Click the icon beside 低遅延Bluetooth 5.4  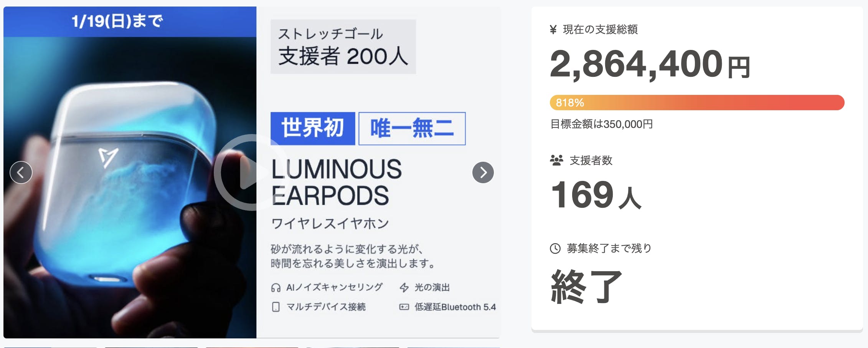coord(404,307)
